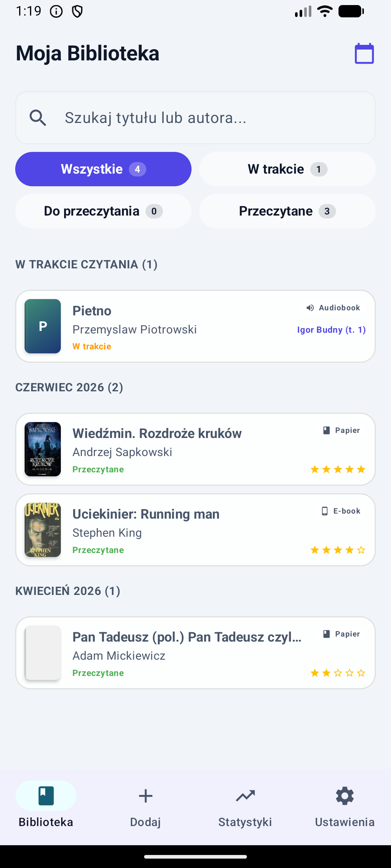This screenshot has height=868, width=391.
Task: Collapse the Czerwiec 2026 section header
Action: click(x=69, y=387)
